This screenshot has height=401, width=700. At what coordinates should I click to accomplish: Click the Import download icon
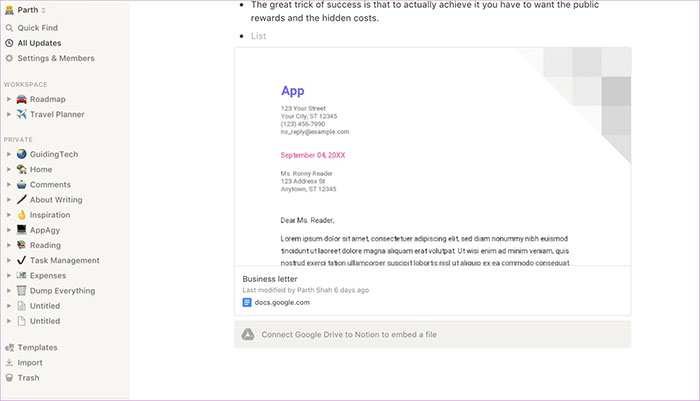pos(9,363)
